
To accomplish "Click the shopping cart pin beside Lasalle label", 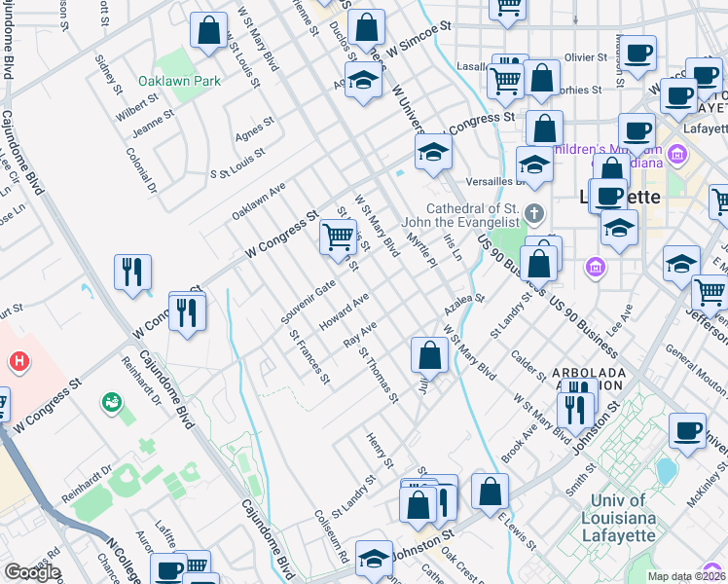I will coord(505,82).
